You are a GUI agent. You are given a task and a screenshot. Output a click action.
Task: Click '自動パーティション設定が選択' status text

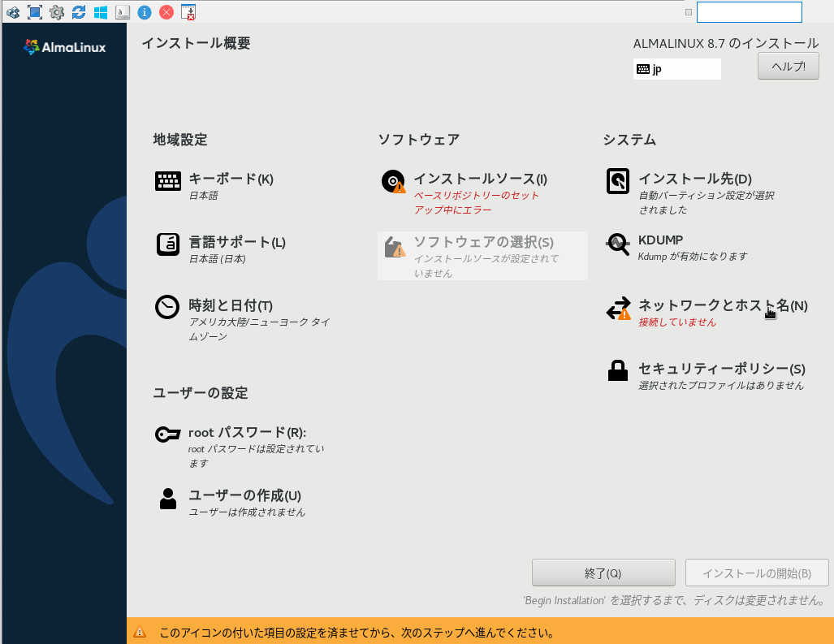[707, 195]
